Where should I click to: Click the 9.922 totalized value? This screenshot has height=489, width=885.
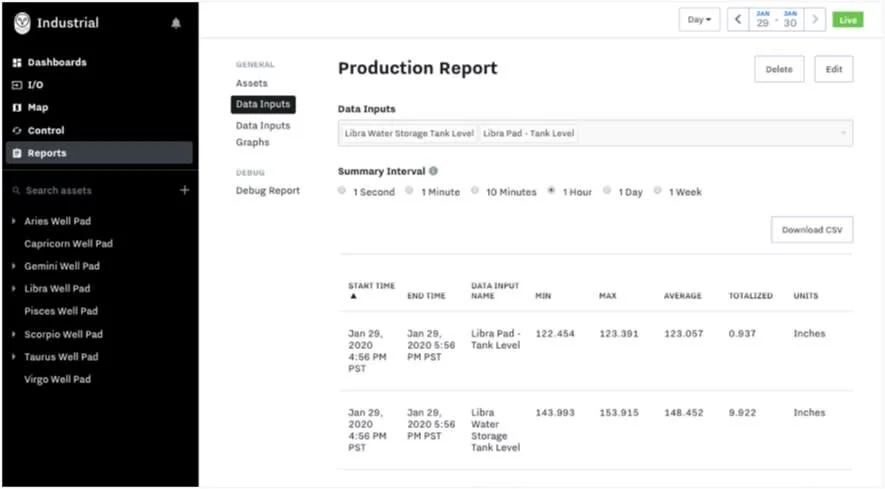(742, 413)
